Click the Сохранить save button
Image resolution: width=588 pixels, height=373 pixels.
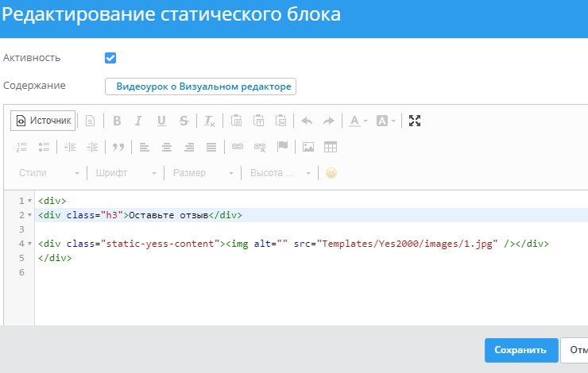coord(520,350)
